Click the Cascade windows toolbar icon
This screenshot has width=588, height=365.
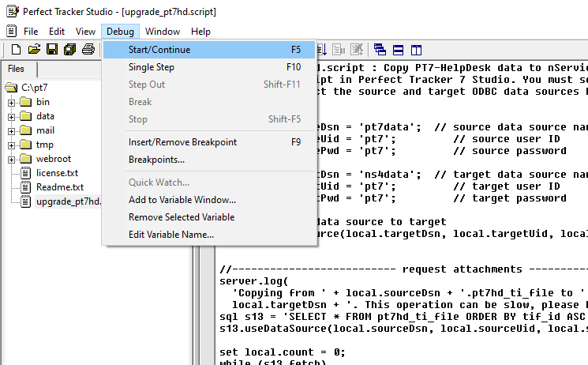click(x=380, y=50)
